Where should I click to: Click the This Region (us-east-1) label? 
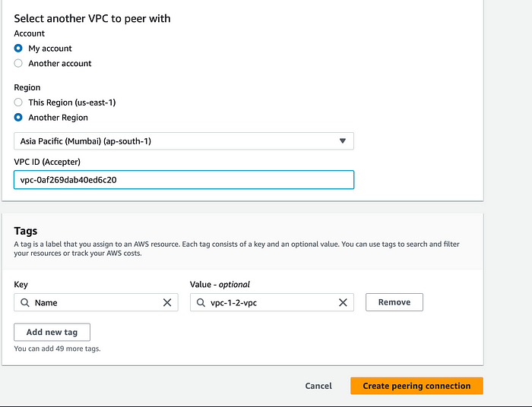tap(72, 103)
